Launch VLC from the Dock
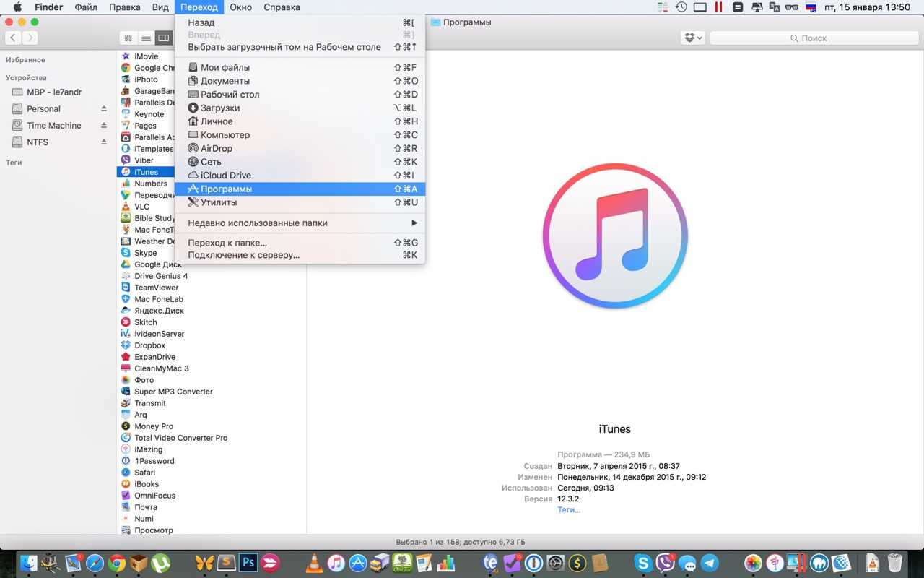Viewport: 924px width, 578px height. [315, 563]
